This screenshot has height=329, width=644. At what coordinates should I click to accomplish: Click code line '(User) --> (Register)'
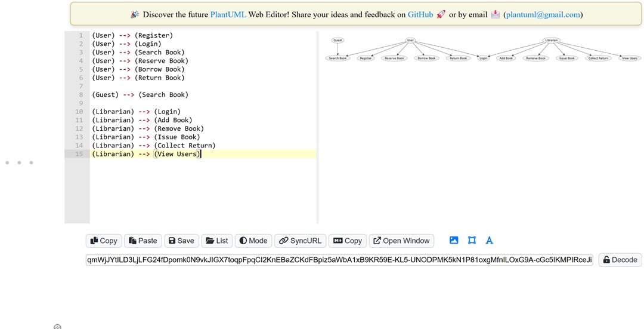pos(132,35)
